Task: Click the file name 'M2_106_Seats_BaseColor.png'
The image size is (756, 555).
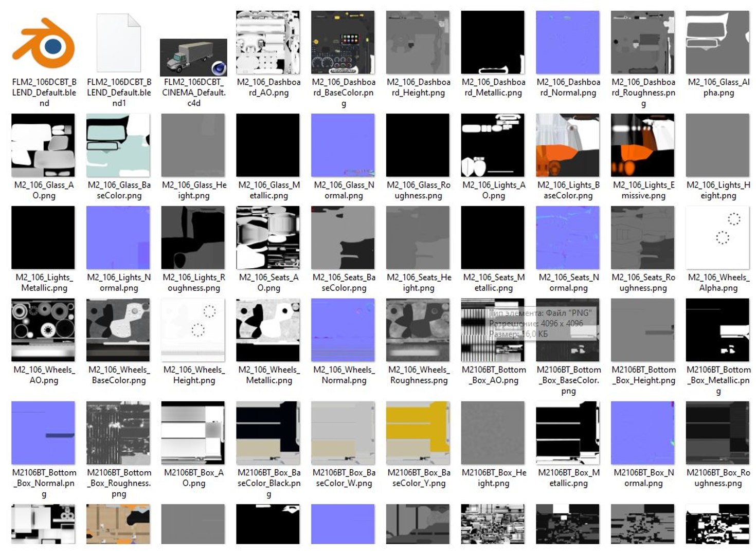Action: (344, 283)
